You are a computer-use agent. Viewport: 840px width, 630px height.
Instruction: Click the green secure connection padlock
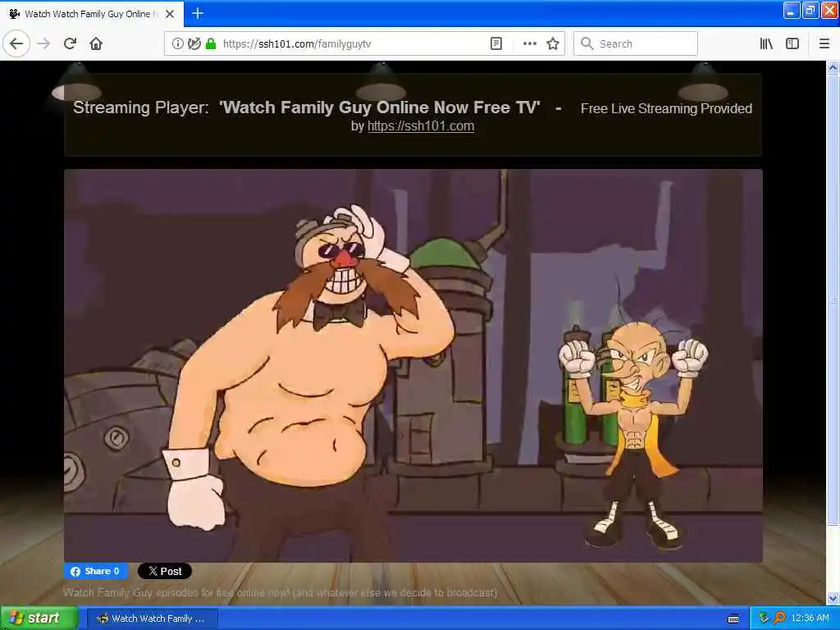pyautogui.click(x=211, y=43)
